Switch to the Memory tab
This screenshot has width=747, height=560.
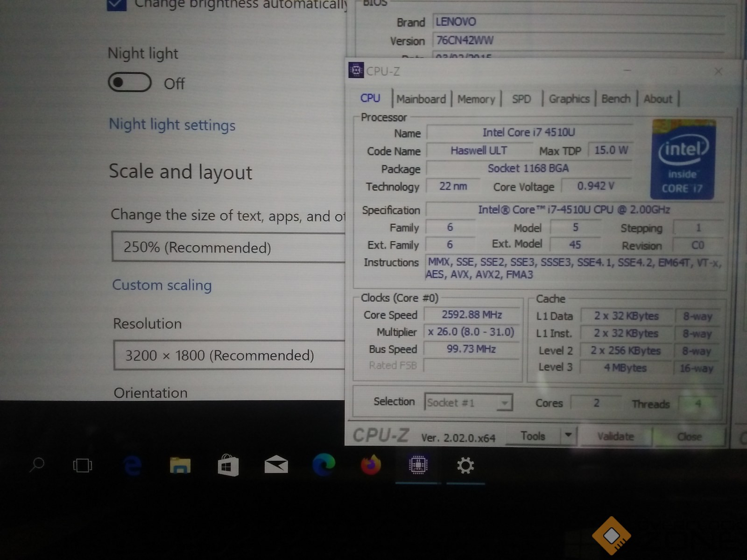[x=476, y=99]
